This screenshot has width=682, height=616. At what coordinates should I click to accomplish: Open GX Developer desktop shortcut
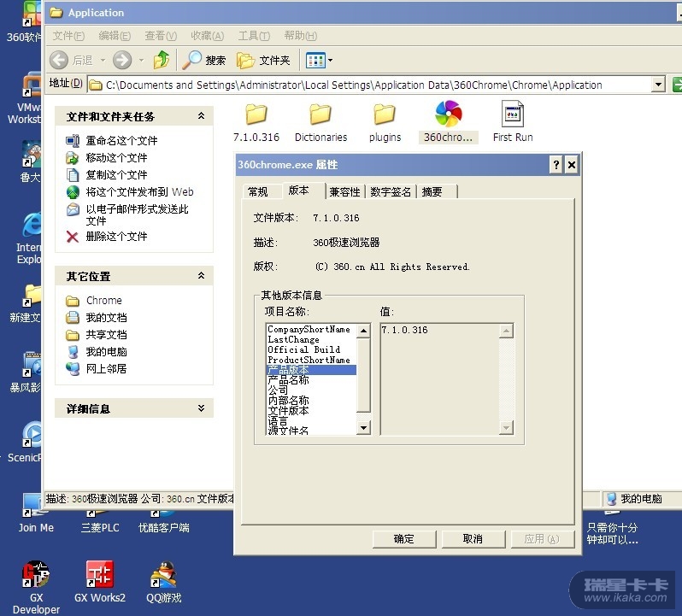pyautogui.click(x=36, y=587)
